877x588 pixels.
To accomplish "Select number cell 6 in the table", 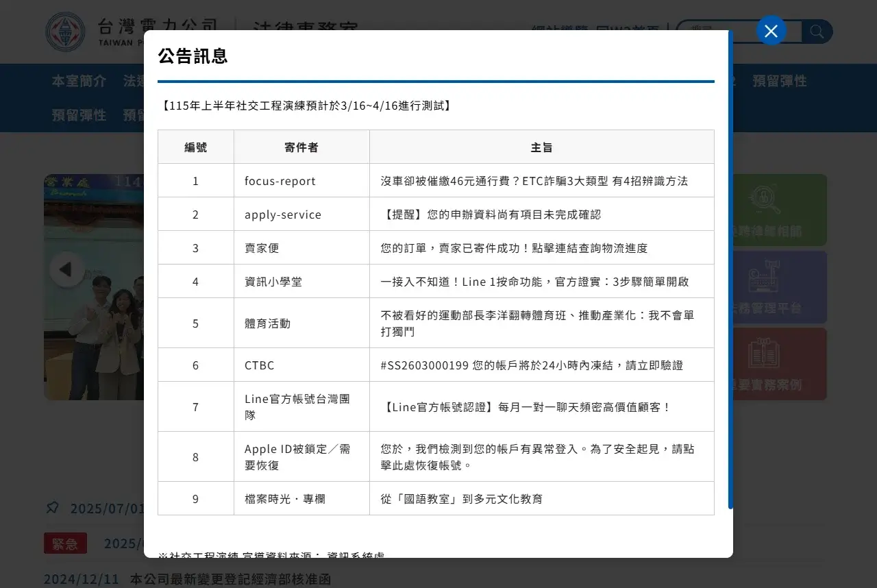I will pyautogui.click(x=196, y=365).
